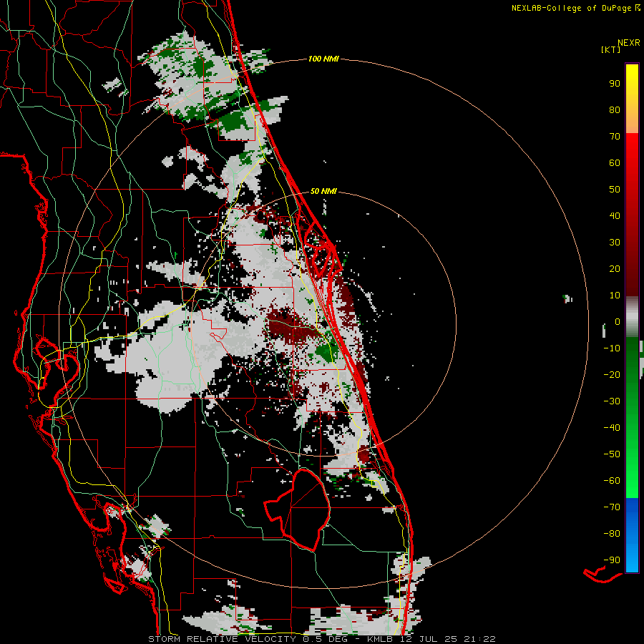Click the 60 value on the velocity scale
This screenshot has width=644, height=644.
615,162
